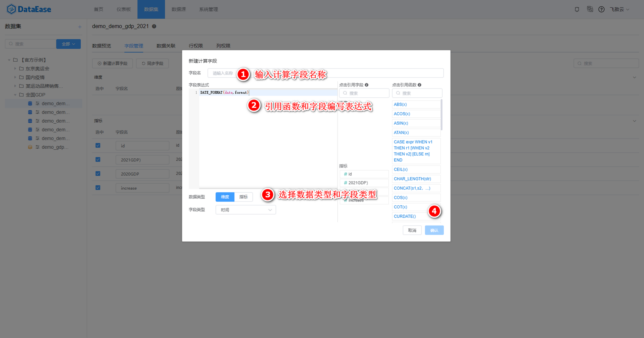The width and height of the screenshot is (644, 338).
Task: Open the 仪表板 menu item
Action: pos(123,9)
